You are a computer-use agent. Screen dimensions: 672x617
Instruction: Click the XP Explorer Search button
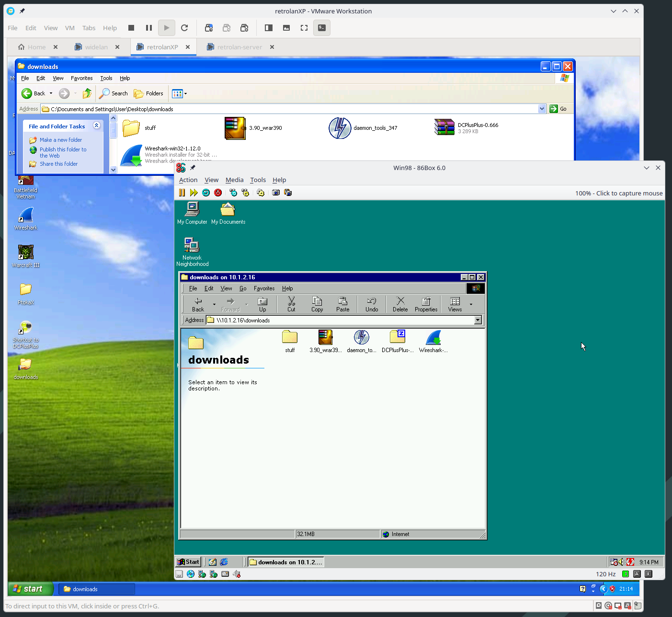tap(114, 93)
